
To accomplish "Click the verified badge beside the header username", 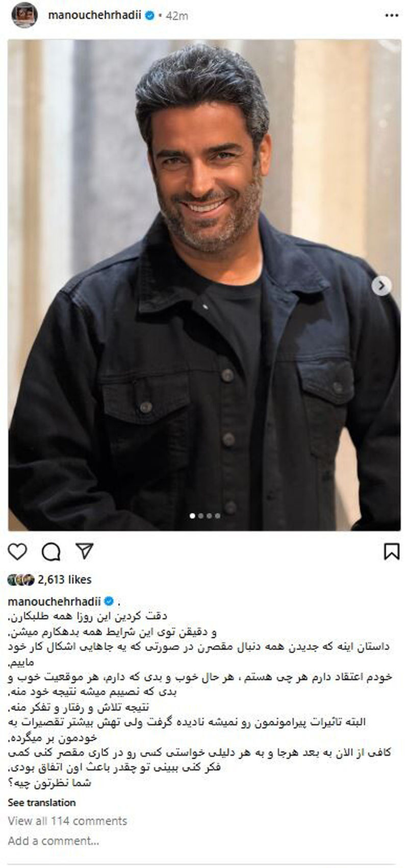I will (150, 16).
